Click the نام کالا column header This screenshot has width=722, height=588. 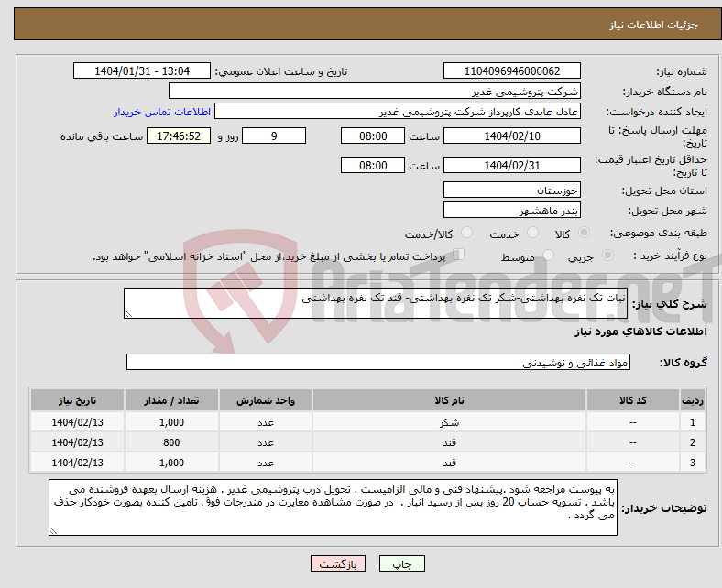tap(449, 400)
